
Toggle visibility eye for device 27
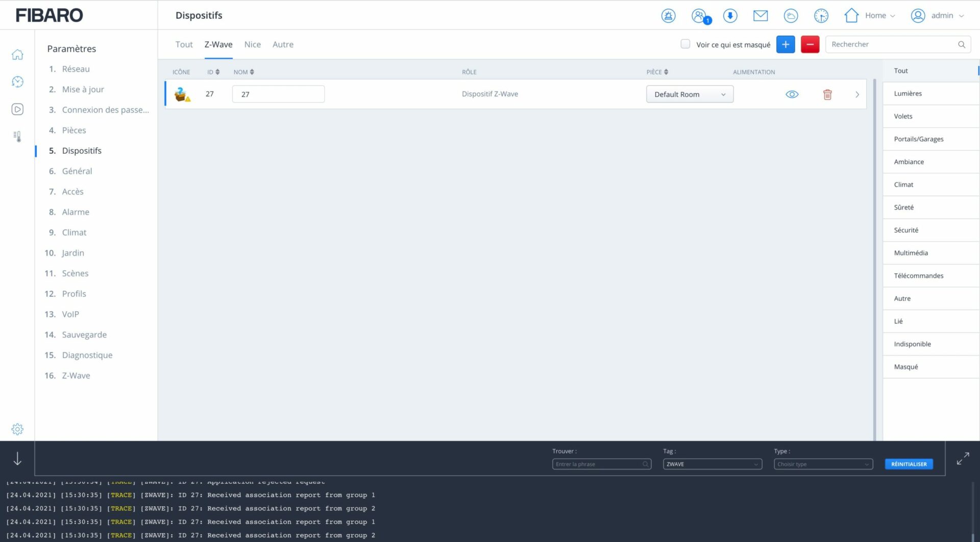792,95
